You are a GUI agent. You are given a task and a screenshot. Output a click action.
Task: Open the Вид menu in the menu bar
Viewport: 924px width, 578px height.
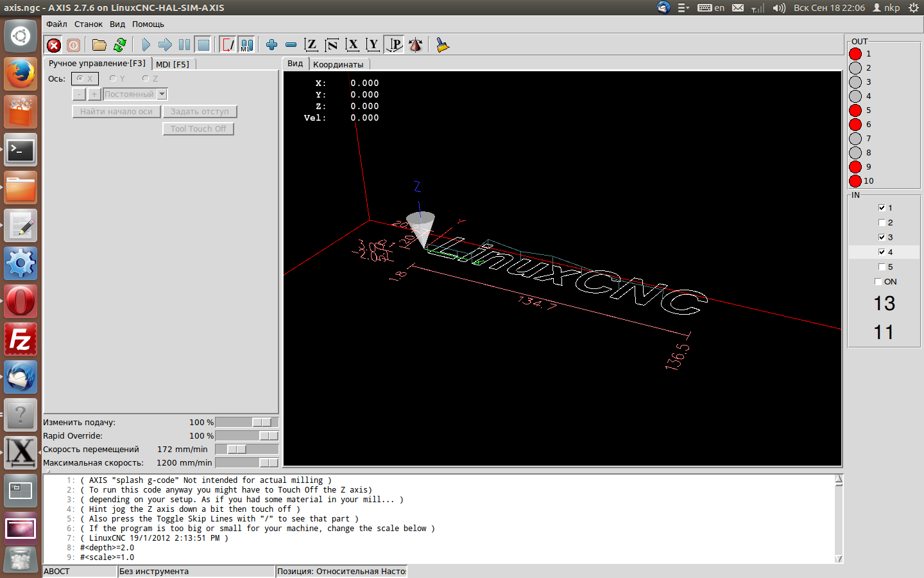[x=117, y=24]
